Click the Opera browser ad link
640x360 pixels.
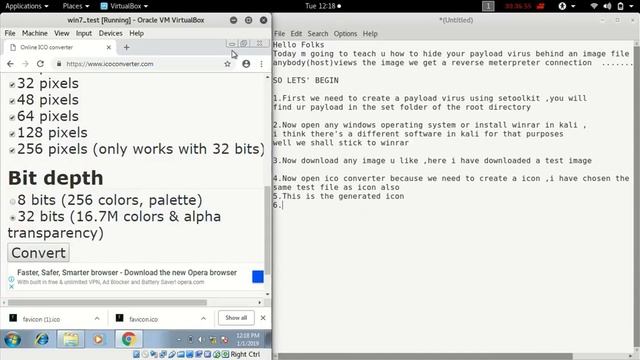[x=127, y=272]
